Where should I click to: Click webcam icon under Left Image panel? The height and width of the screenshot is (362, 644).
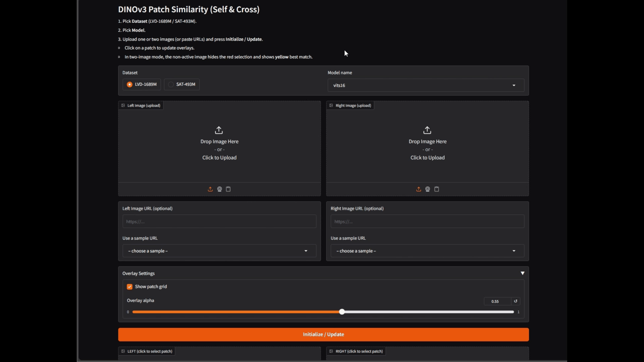[x=219, y=189]
